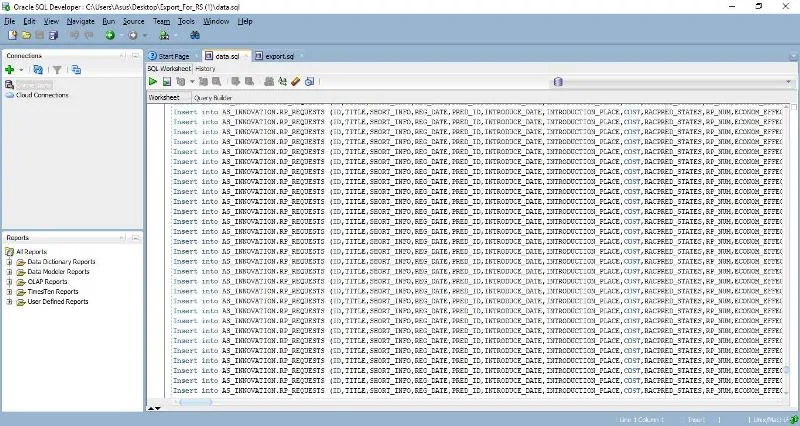Expand Data Dictionary Reports node
This screenshot has height=426, width=800.
9,262
